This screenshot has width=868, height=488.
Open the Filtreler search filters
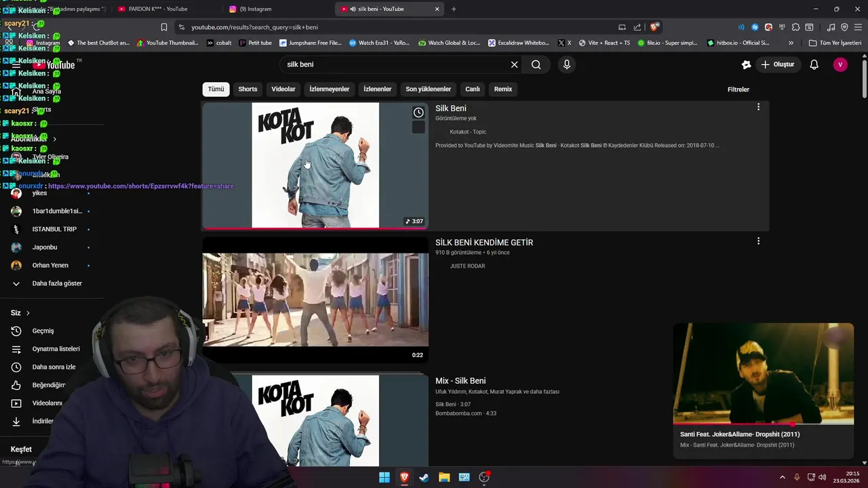click(738, 89)
